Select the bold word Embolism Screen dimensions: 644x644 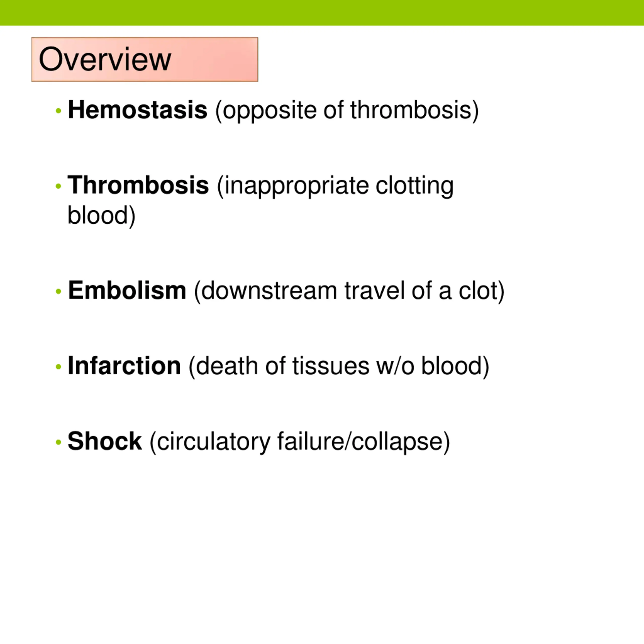point(127,290)
